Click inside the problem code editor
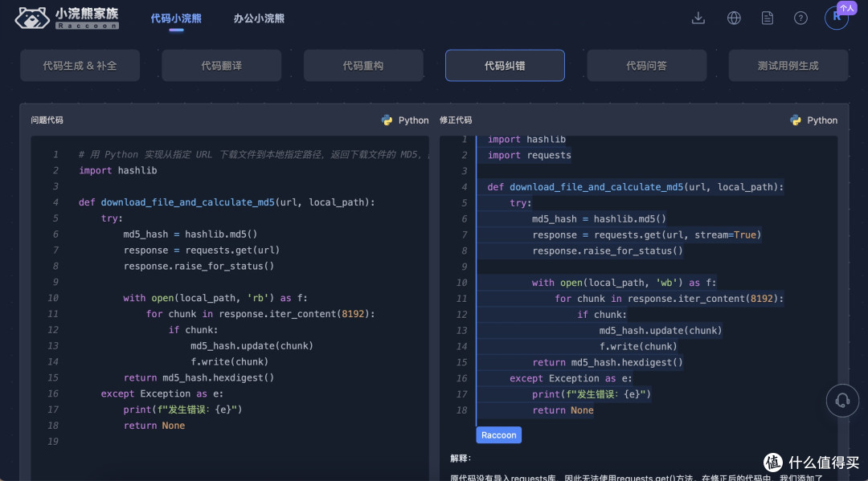The image size is (868, 481). 230,308
